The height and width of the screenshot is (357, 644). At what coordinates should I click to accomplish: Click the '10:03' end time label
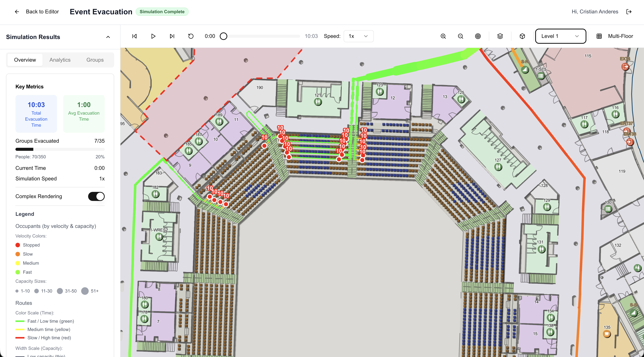click(311, 36)
